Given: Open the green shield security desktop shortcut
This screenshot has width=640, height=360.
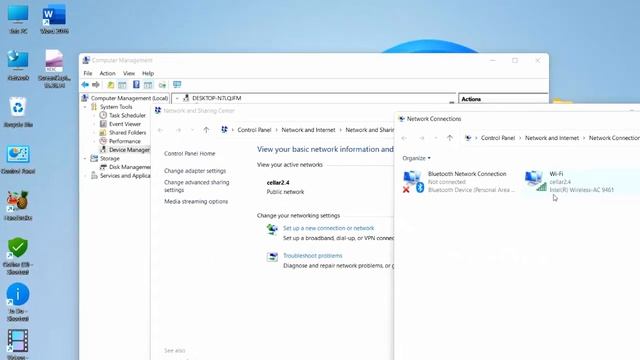Looking at the screenshot, I should pos(18,256).
